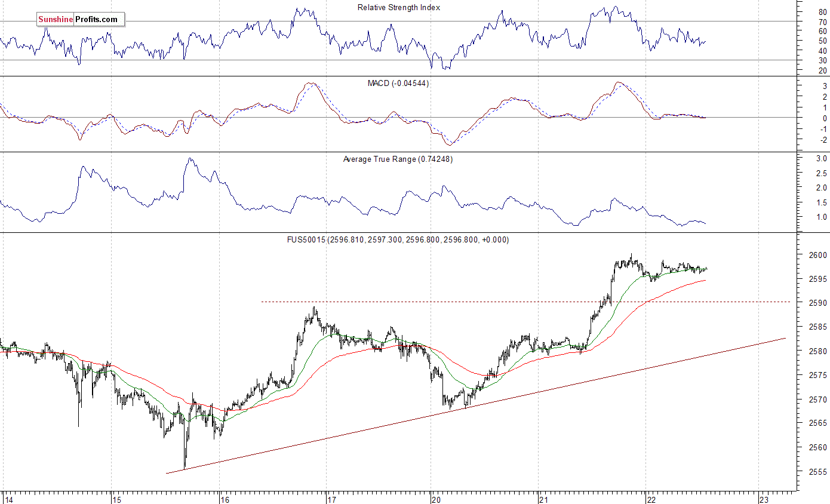The width and height of the screenshot is (830, 504).
Task: Select the MACD axis value 0
Action: click(824, 118)
